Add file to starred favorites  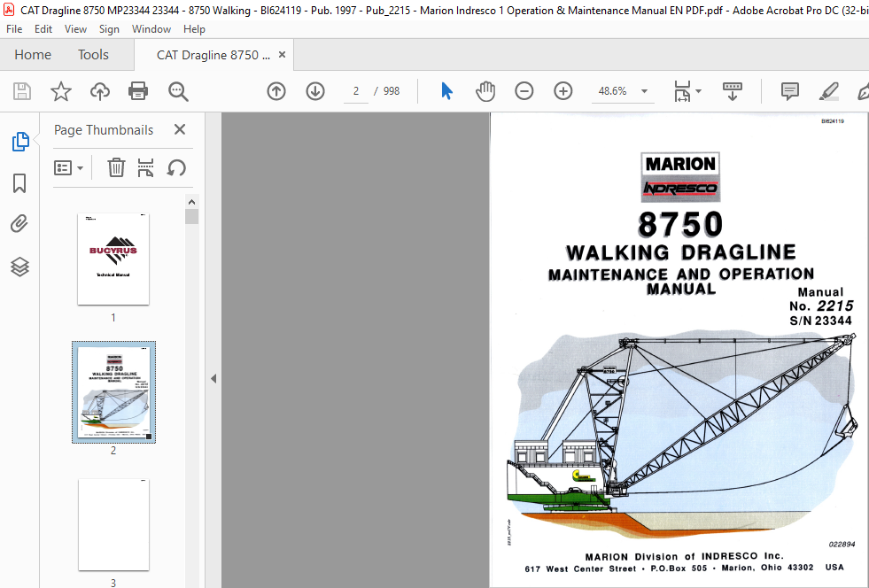[61, 91]
